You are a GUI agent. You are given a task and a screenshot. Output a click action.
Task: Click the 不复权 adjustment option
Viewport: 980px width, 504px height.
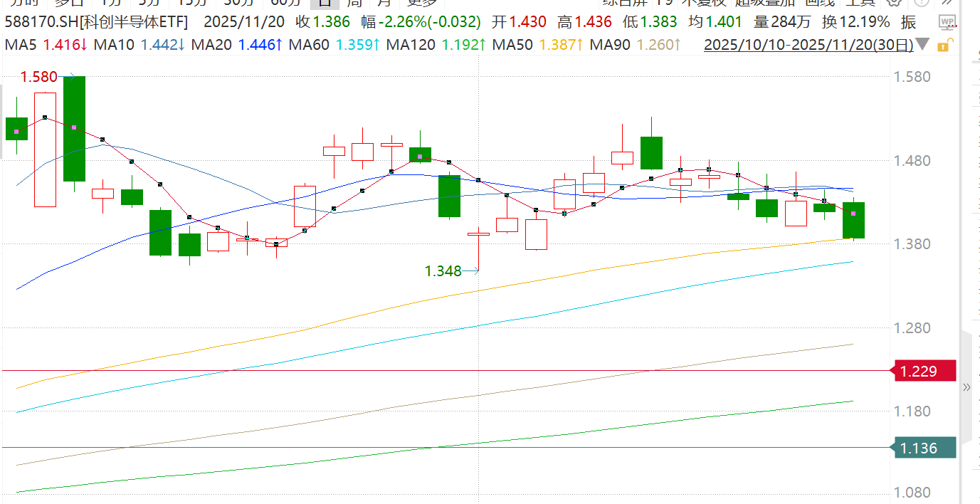click(x=702, y=2)
